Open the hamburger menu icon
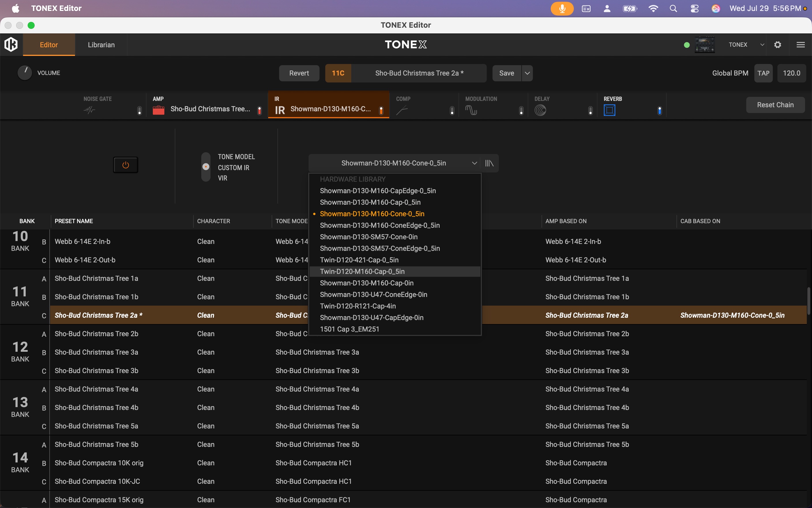 tap(800, 45)
